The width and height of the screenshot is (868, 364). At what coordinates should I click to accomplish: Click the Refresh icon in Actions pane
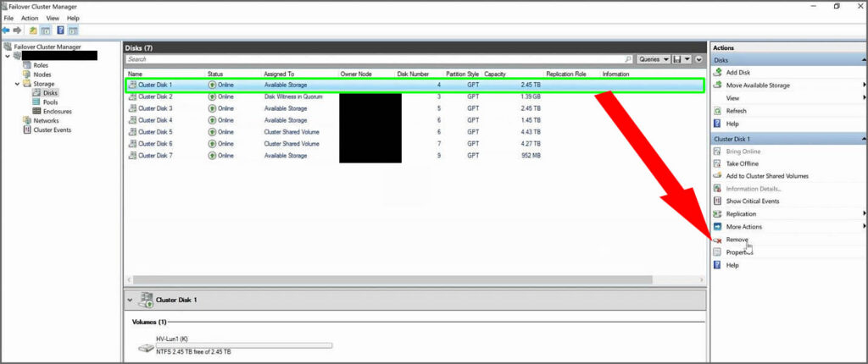717,111
